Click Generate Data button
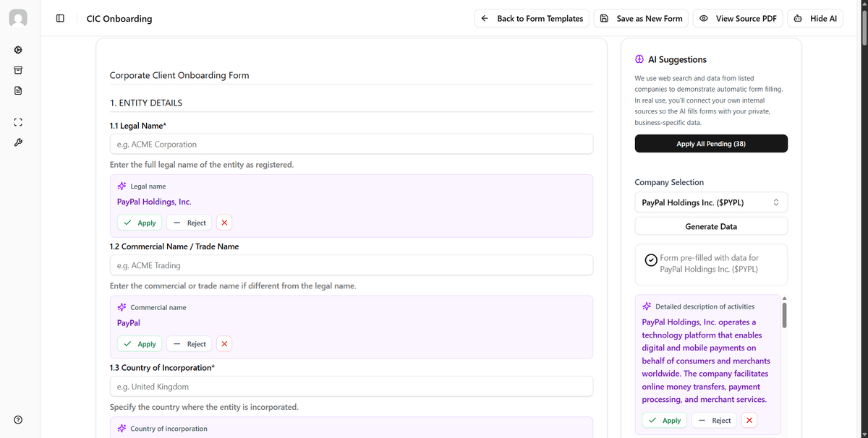This screenshot has height=438, width=868. [711, 226]
